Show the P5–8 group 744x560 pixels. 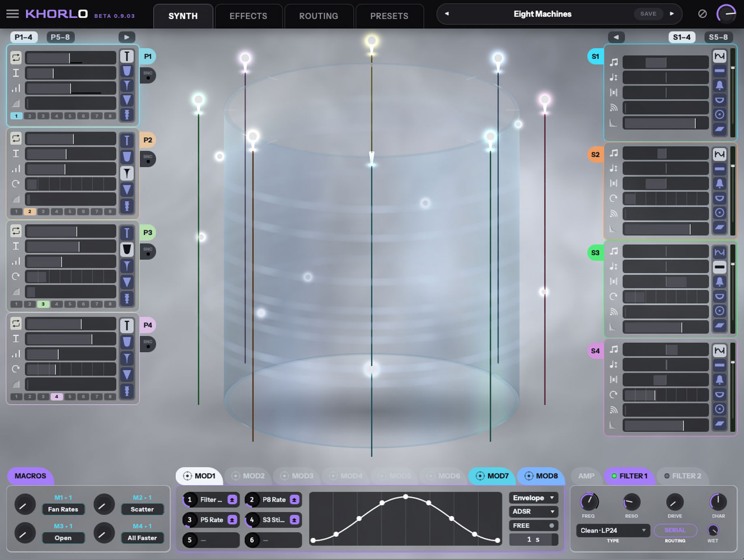(x=60, y=37)
